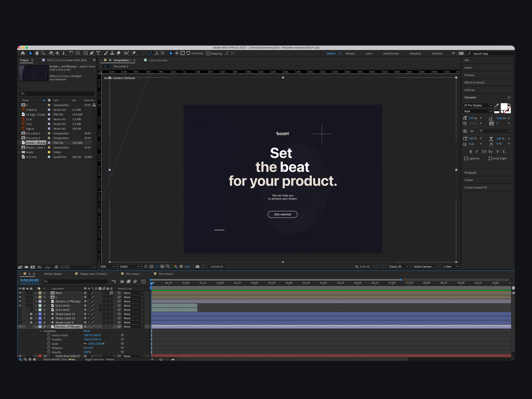Take a snapshot with camera icon
Viewport: 532px width, 399px height.
point(197,267)
